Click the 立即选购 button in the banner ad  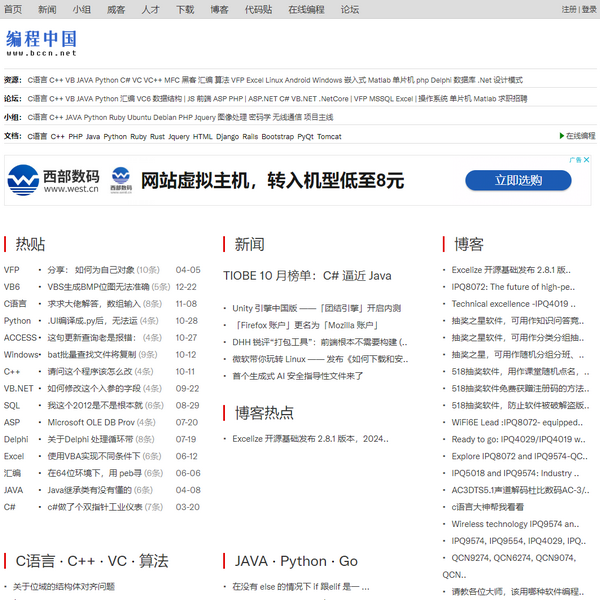pyautogui.click(x=518, y=180)
